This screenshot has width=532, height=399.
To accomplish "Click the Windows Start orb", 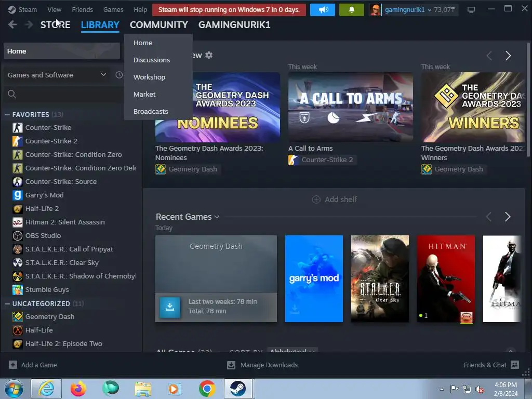I will 14,389.
